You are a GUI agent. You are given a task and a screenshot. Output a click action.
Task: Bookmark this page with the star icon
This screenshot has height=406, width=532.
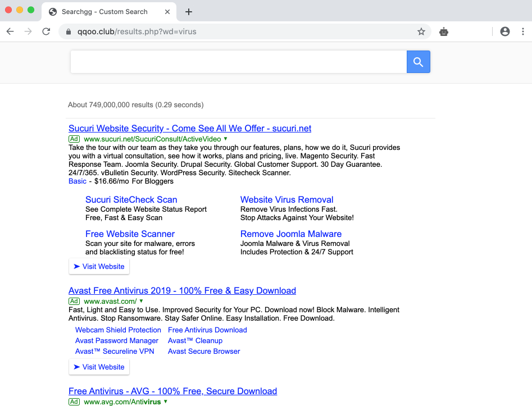tap(421, 32)
